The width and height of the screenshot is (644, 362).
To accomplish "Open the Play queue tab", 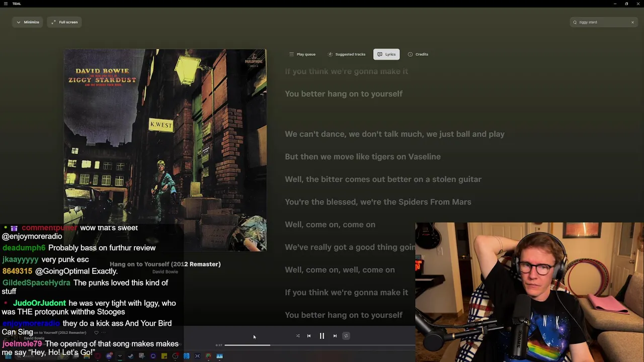I will (x=302, y=54).
